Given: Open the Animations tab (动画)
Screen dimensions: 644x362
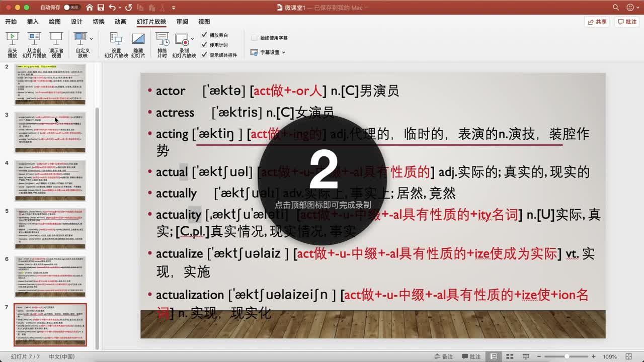Looking at the screenshot, I should [x=120, y=22].
